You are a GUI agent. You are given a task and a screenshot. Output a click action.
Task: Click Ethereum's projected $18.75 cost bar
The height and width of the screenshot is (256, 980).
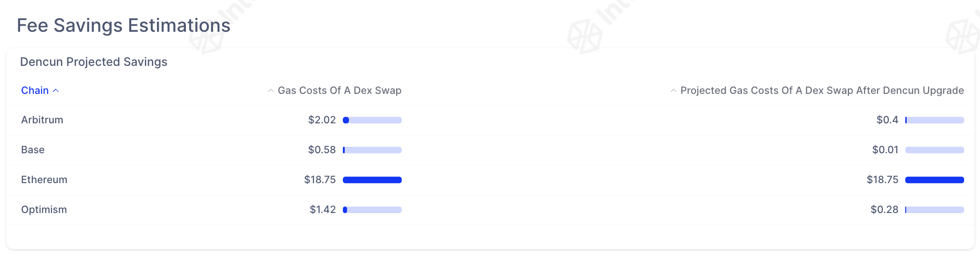pos(935,180)
